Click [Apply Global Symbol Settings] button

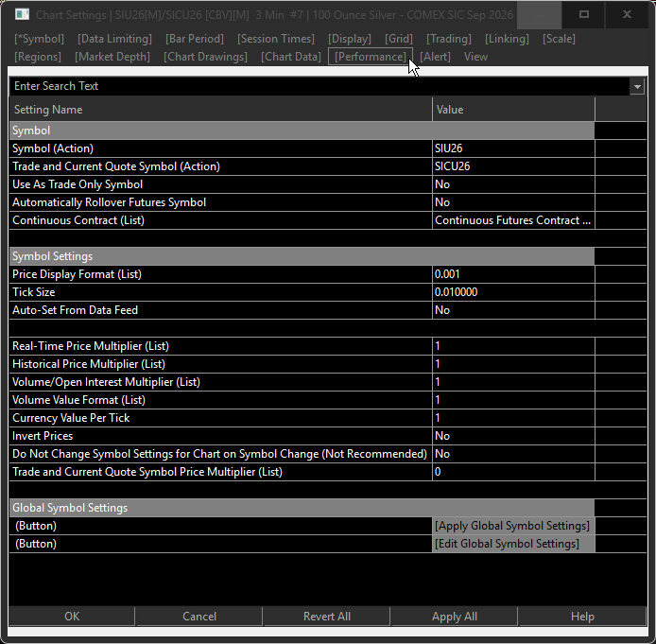pos(513,526)
